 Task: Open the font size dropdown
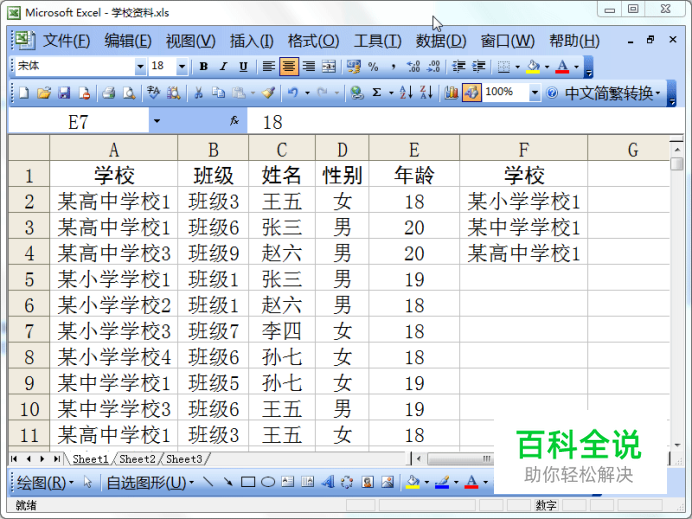point(182,67)
